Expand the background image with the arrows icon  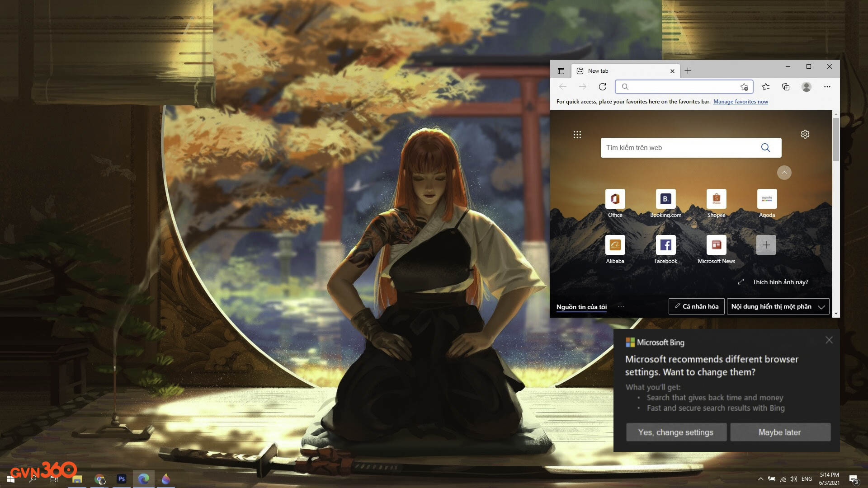pos(741,282)
